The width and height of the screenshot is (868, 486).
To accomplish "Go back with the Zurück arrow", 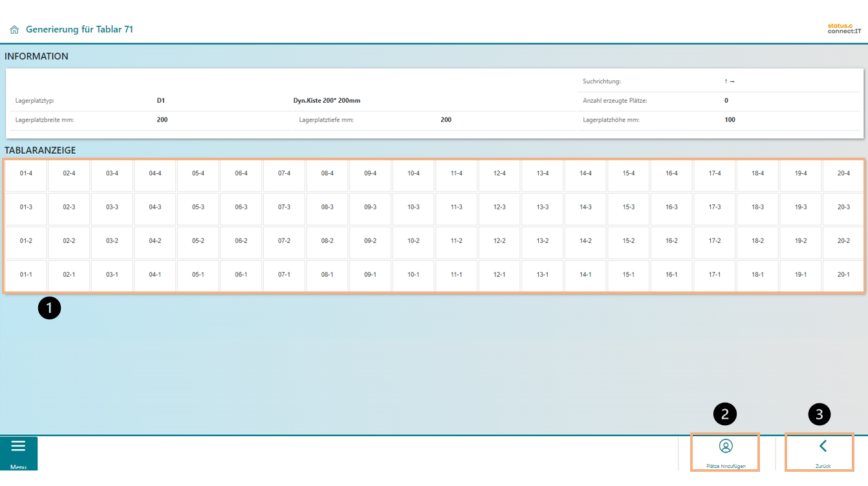I will point(823,447).
